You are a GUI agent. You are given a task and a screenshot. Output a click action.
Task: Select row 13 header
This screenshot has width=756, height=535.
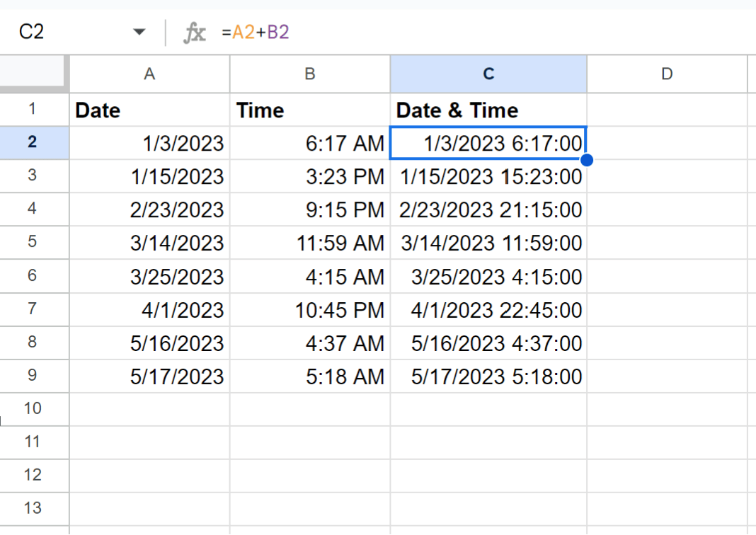pyautogui.click(x=33, y=509)
